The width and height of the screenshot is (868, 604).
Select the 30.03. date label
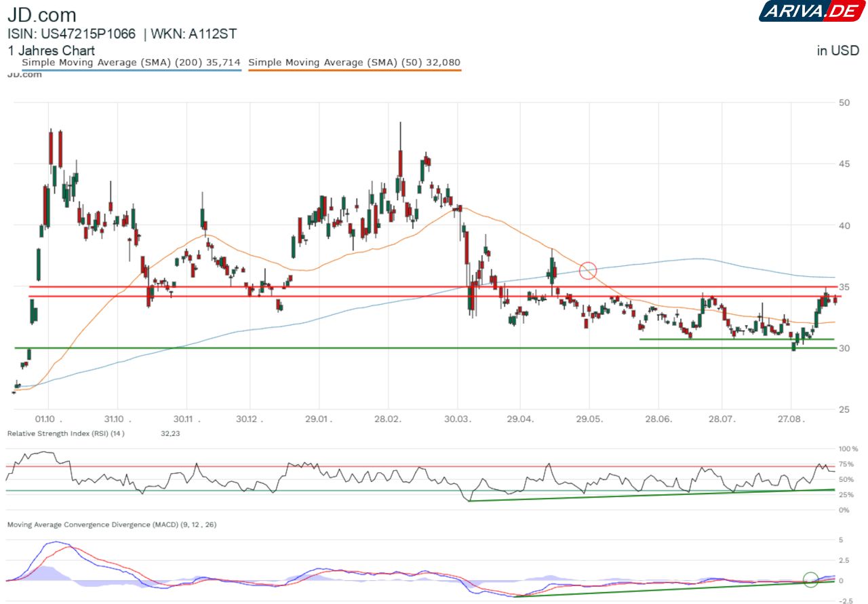point(458,419)
